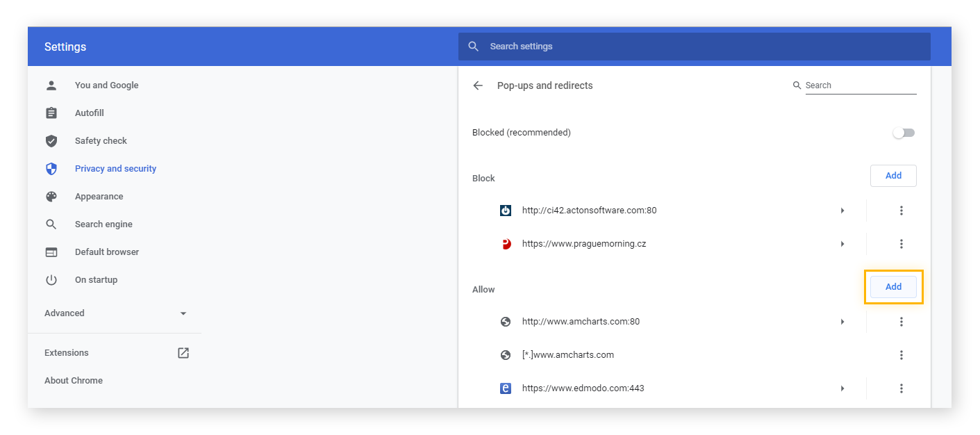The image size is (980, 435).
Task: Click the On startup power icon
Action: tap(51, 279)
